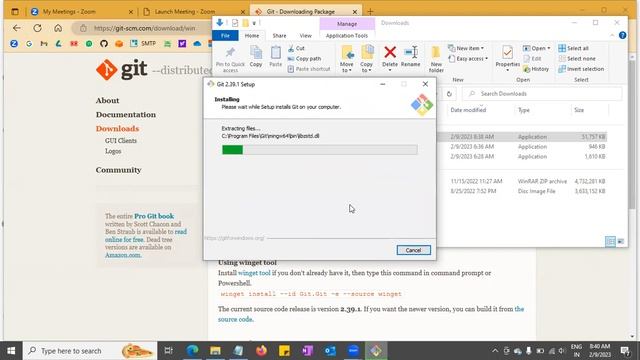Select the Disc Image File row

(x=522, y=191)
